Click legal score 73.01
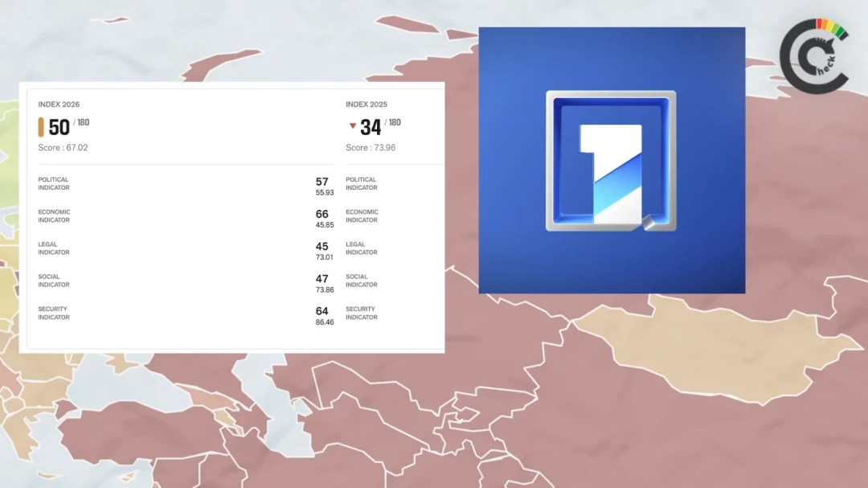Screen dimensions: 868x488 [325, 257]
